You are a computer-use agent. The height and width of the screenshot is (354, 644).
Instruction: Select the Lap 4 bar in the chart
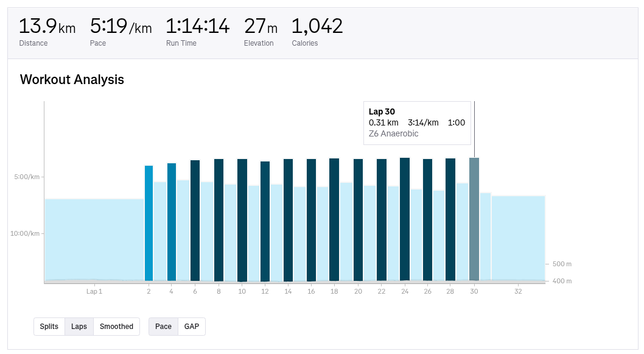pyautogui.click(x=172, y=222)
